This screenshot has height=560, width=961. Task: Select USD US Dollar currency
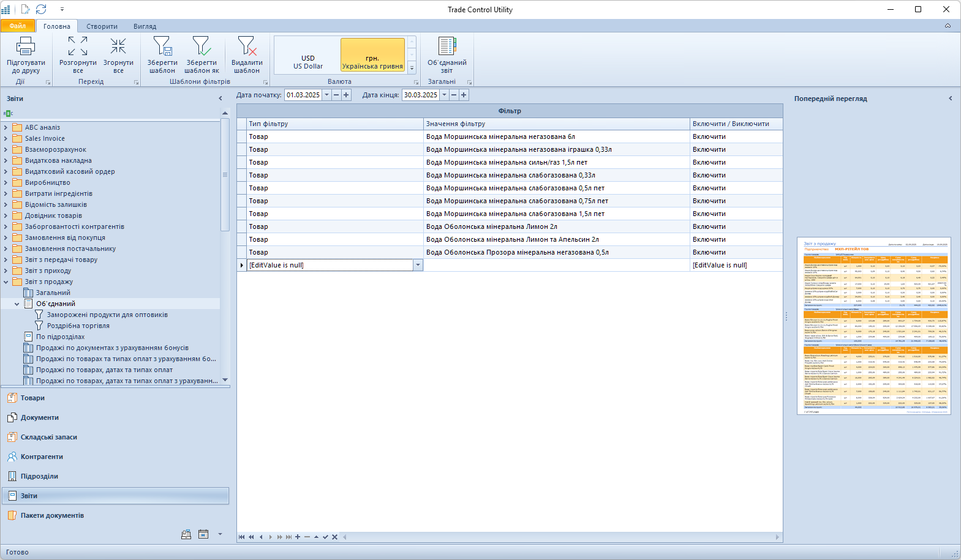[x=307, y=62]
